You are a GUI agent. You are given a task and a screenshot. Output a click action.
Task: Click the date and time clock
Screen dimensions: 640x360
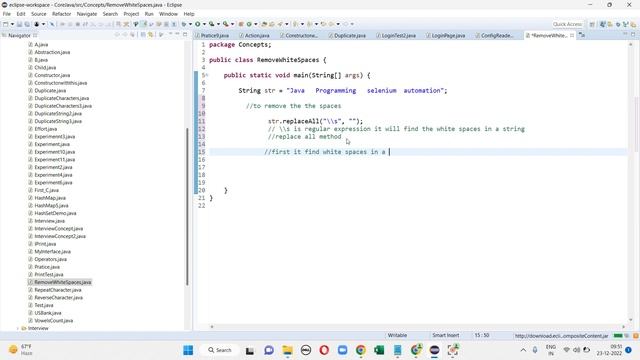609,350
